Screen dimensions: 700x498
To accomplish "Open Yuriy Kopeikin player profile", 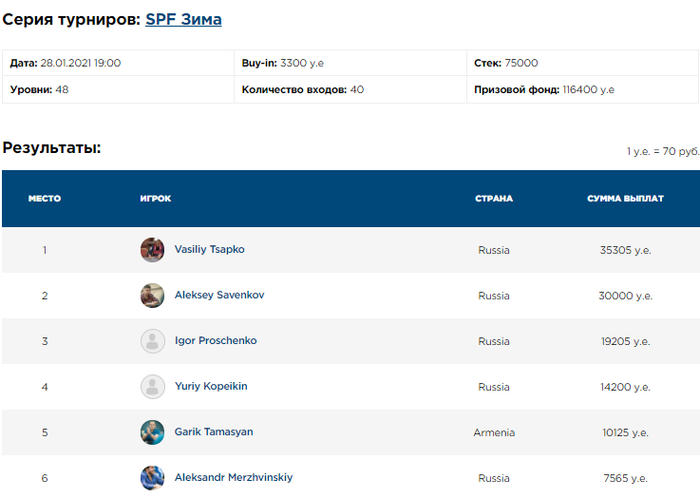I will click(x=211, y=386).
